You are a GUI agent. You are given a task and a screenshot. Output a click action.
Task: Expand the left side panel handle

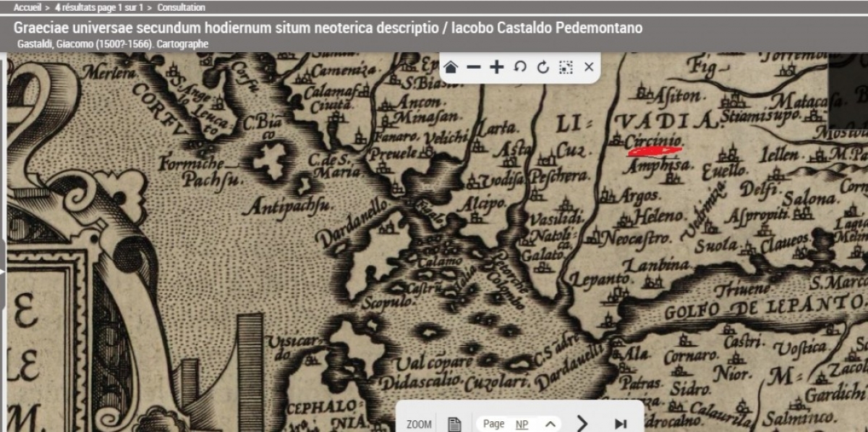tap(3, 271)
